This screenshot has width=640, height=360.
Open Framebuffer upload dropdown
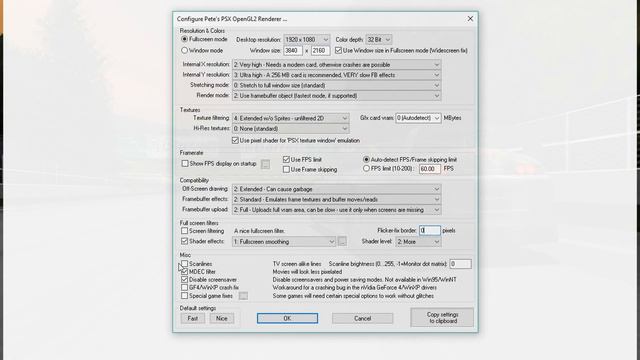[337, 210]
